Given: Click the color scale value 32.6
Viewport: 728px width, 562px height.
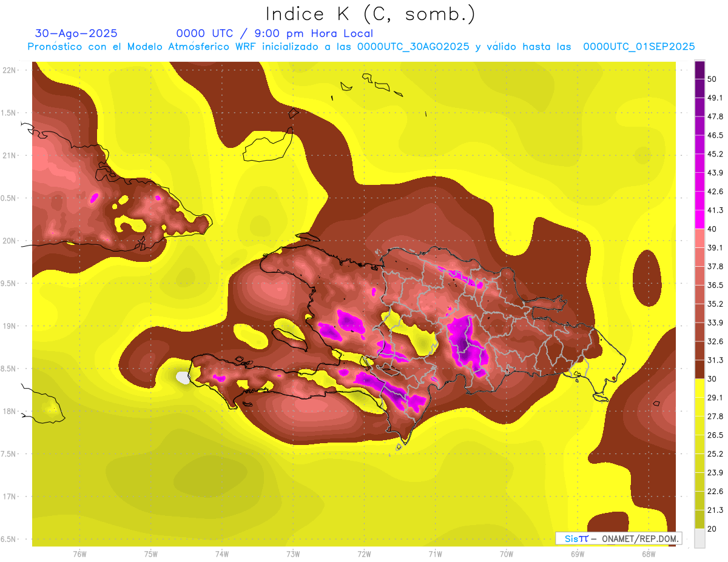Looking at the screenshot, I should coord(715,341).
